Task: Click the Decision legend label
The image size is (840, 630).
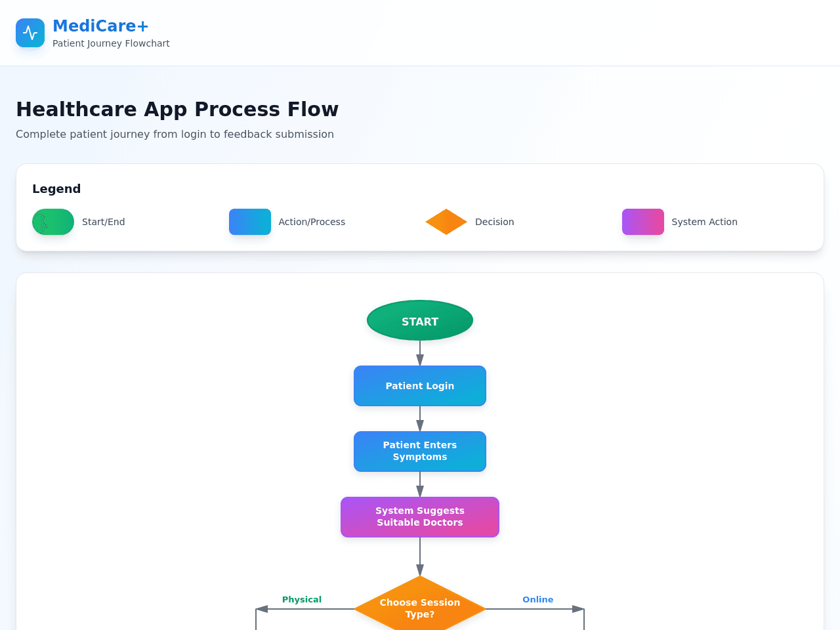Action: 495,222
